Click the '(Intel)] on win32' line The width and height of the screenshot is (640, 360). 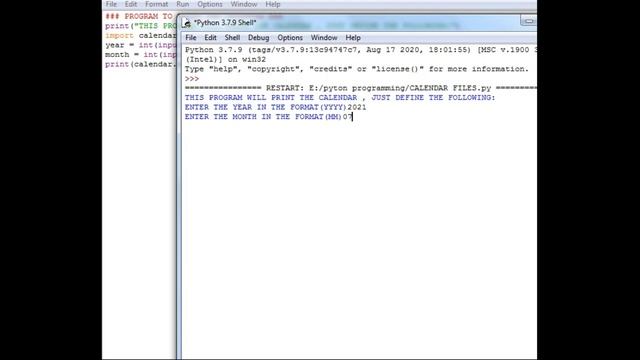(226, 59)
